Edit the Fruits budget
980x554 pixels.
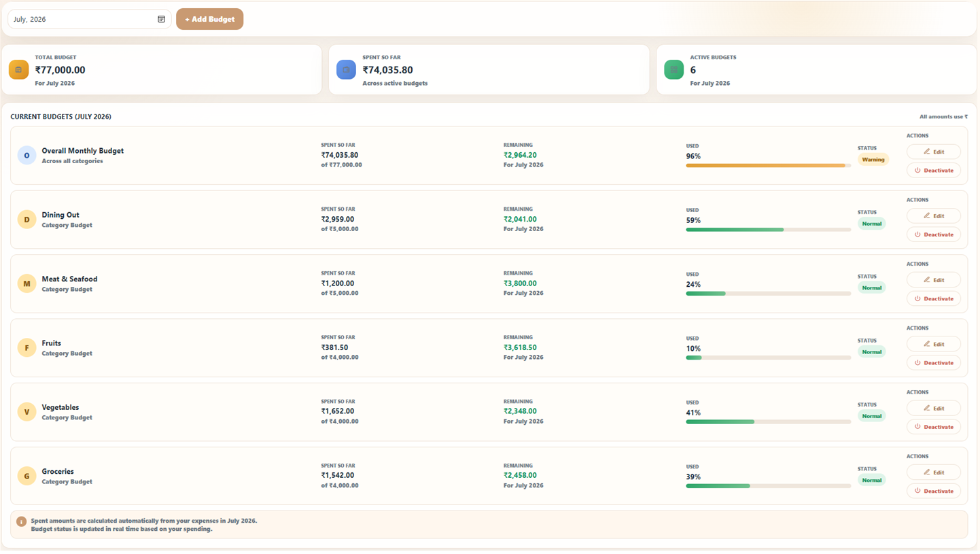click(933, 344)
